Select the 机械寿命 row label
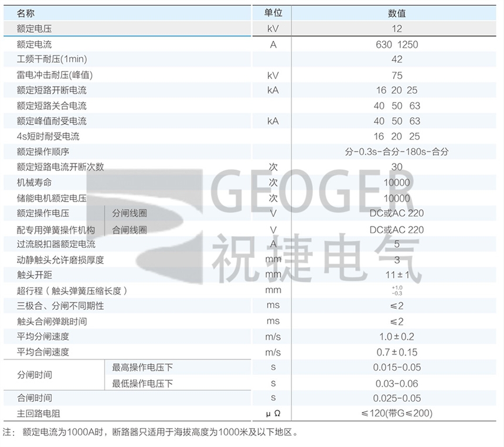The height and width of the screenshot is (447, 504). pos(35,182)
